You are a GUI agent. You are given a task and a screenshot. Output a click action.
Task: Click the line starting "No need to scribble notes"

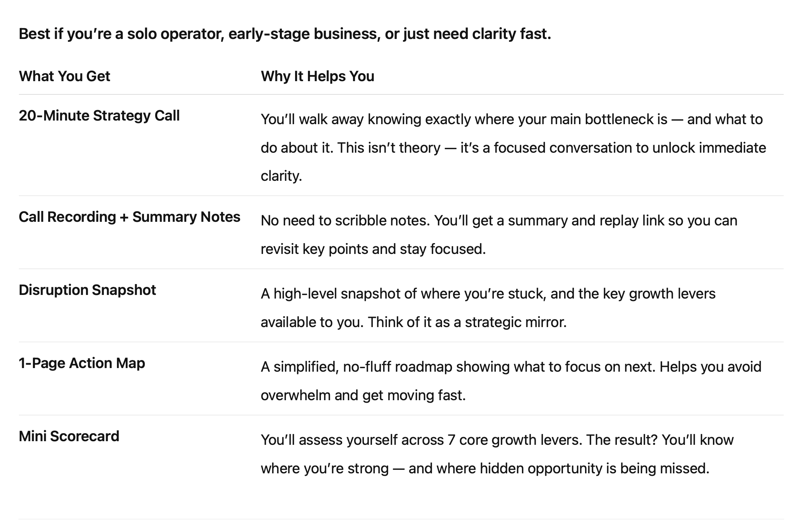(499, 221)
